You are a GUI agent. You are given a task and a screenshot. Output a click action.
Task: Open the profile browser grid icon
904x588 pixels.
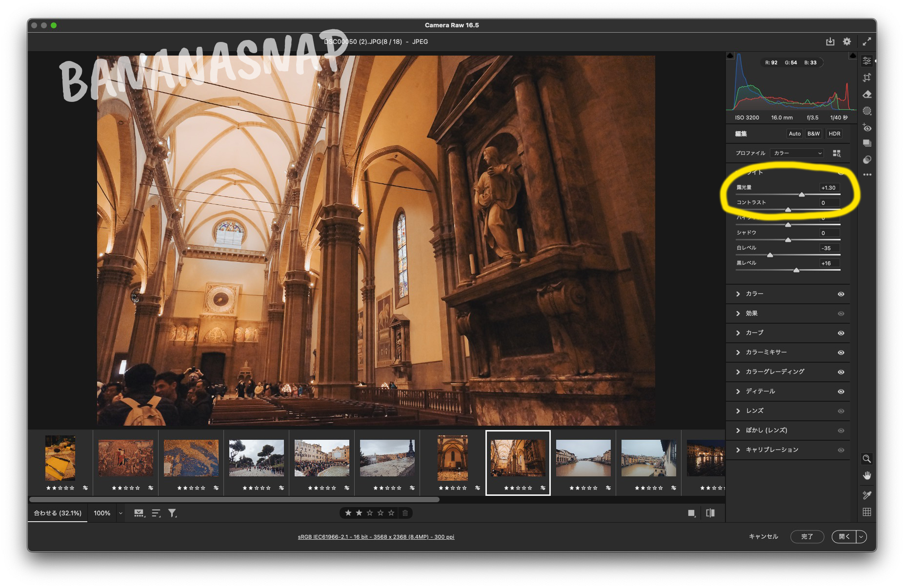pos(837,153)
